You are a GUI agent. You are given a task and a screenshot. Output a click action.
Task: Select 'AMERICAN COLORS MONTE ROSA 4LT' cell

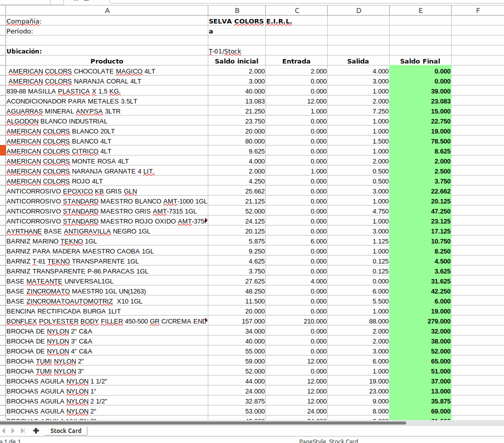pyautogui.click(x=107, y=161)
